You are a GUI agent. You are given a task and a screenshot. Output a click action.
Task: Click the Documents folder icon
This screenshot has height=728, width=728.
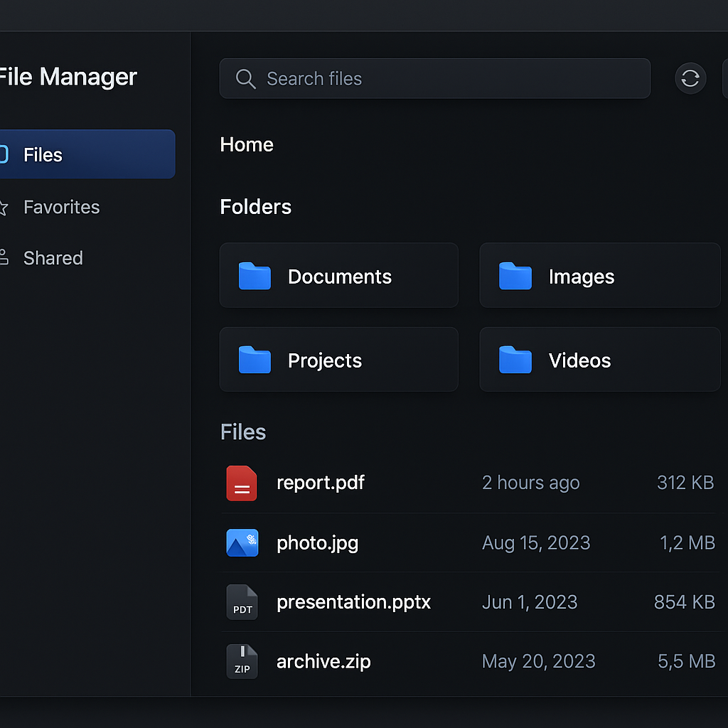pyautogui.click(x=255, y=276)
